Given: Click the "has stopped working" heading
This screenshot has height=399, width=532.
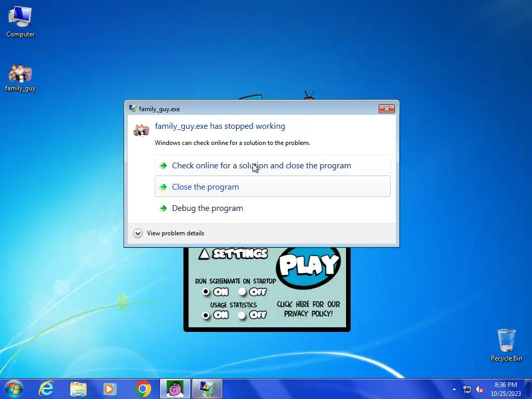Looking at the screenshot, I should click(x=220, y=126).
